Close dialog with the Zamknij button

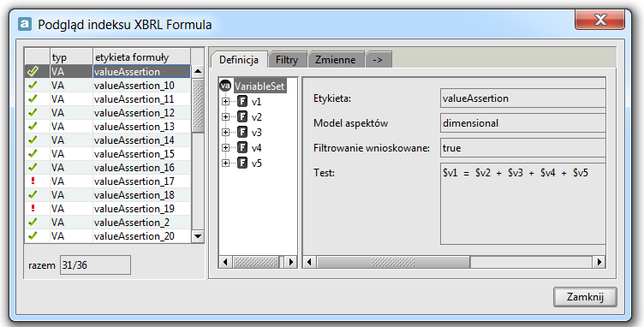(x=585, y=297)
